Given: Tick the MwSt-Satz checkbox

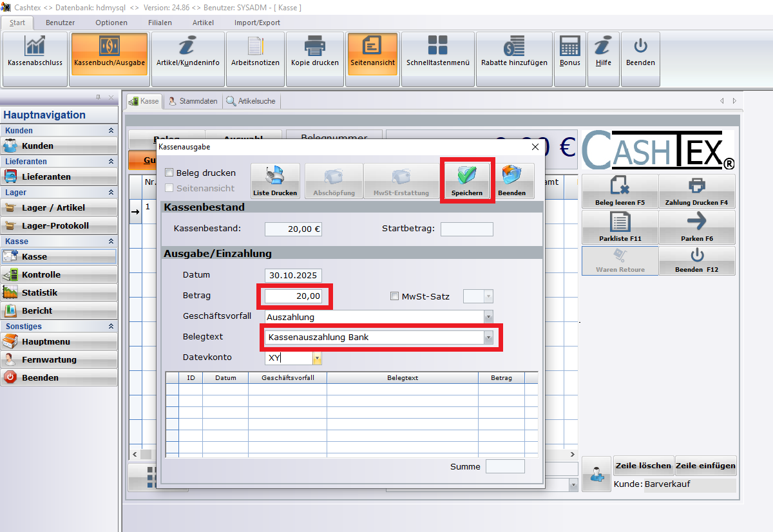Looking at the screenshot, I should click(x=395, y=297).
